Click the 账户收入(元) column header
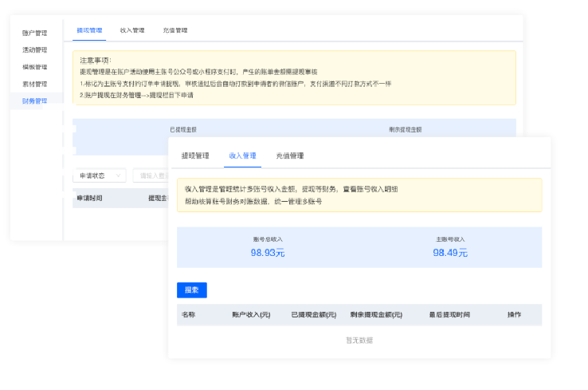 click(251, 314)
